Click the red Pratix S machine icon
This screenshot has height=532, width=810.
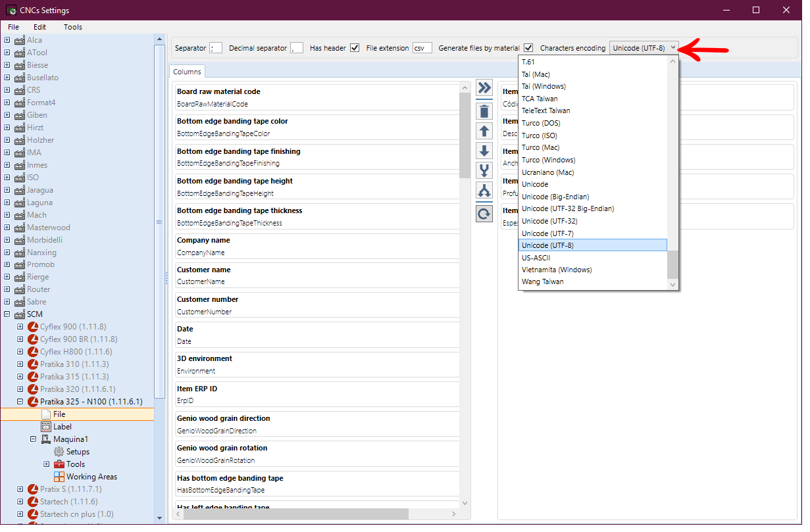tap(33, 489)
